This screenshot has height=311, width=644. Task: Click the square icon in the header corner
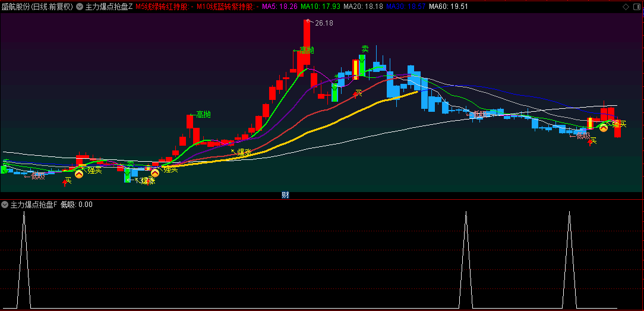tap(636, 7)
